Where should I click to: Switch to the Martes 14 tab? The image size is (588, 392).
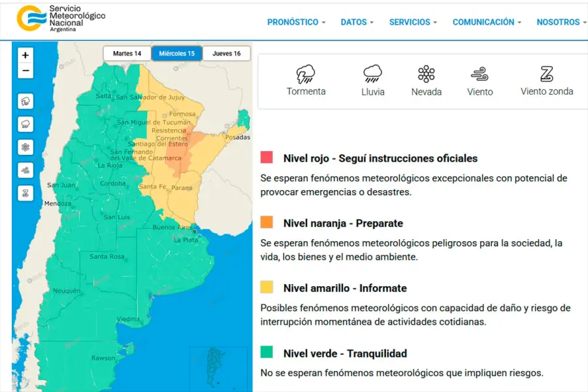tap(127, 54)
